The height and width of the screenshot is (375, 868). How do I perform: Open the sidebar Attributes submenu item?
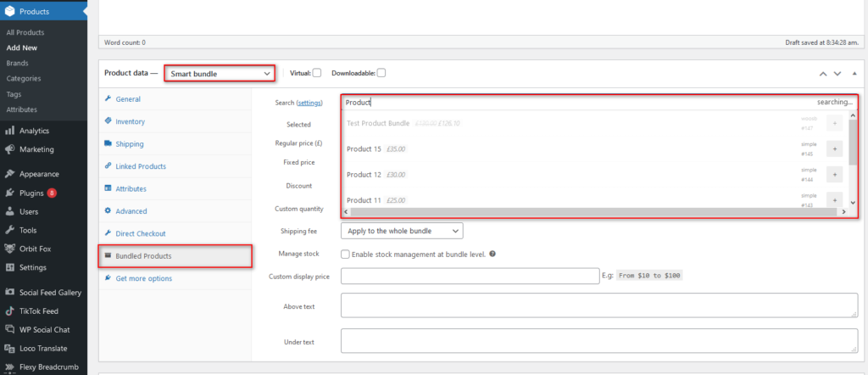click(21, 109)
